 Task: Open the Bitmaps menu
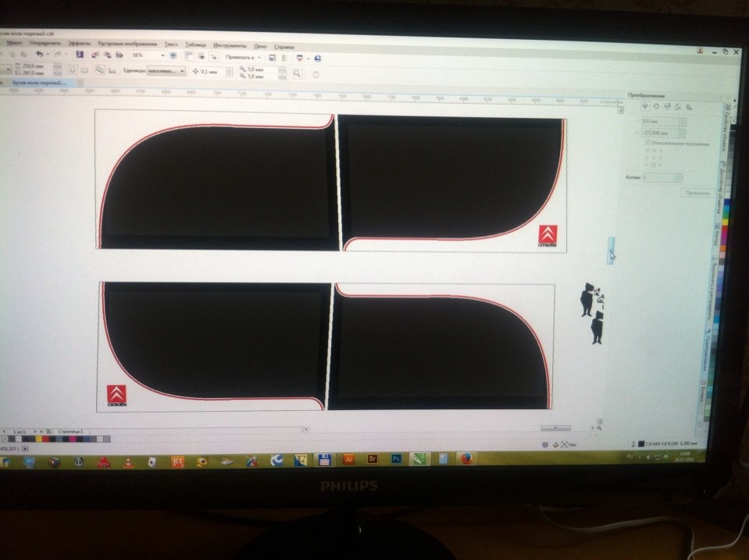click(x=127, y=44)
